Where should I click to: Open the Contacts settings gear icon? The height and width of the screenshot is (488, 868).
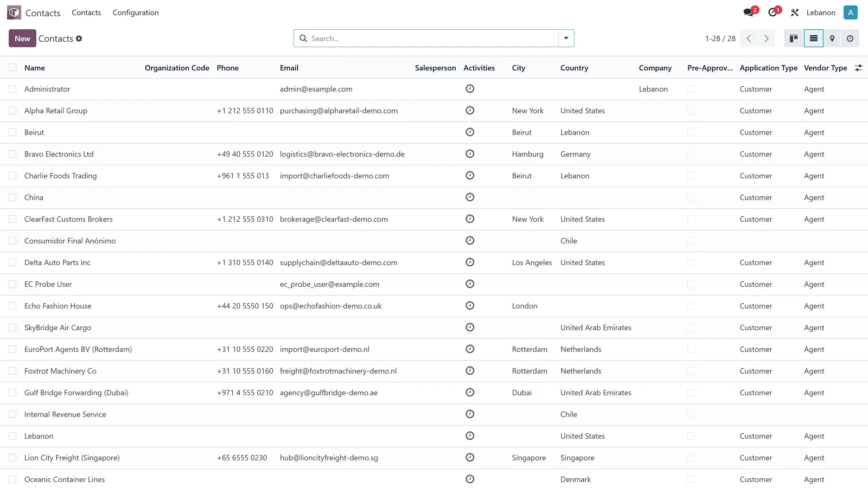(79, 38)
